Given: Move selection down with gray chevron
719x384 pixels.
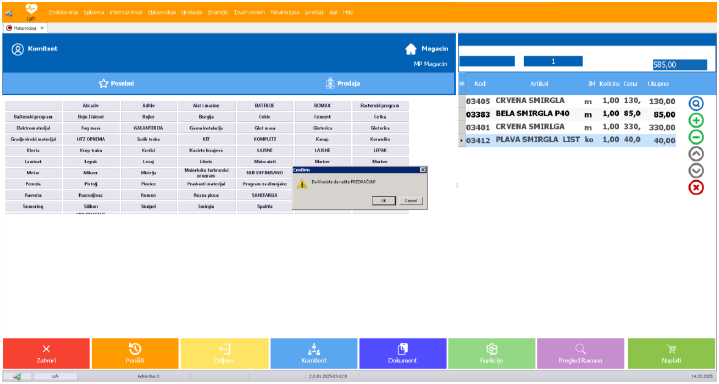Looking at the screenshot, I should [x=696, y=171].
